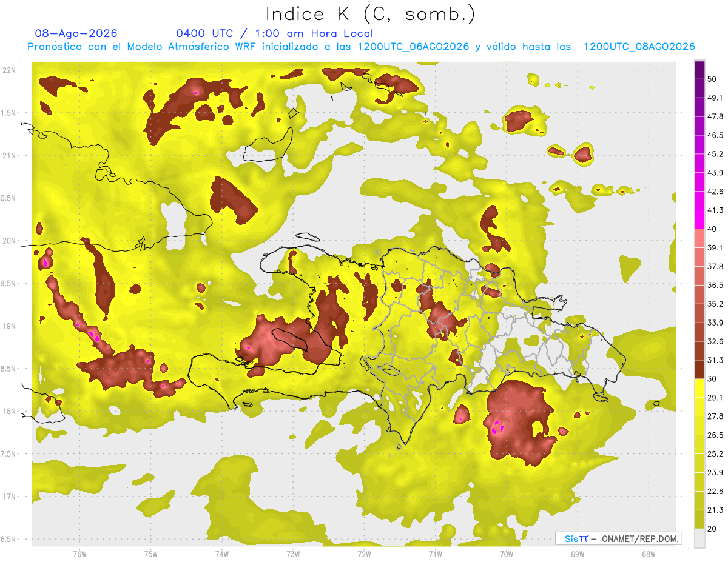Click the '45.2' colorbar value
The width and height of the screenshot is (728, 562).
coord(716,154)
